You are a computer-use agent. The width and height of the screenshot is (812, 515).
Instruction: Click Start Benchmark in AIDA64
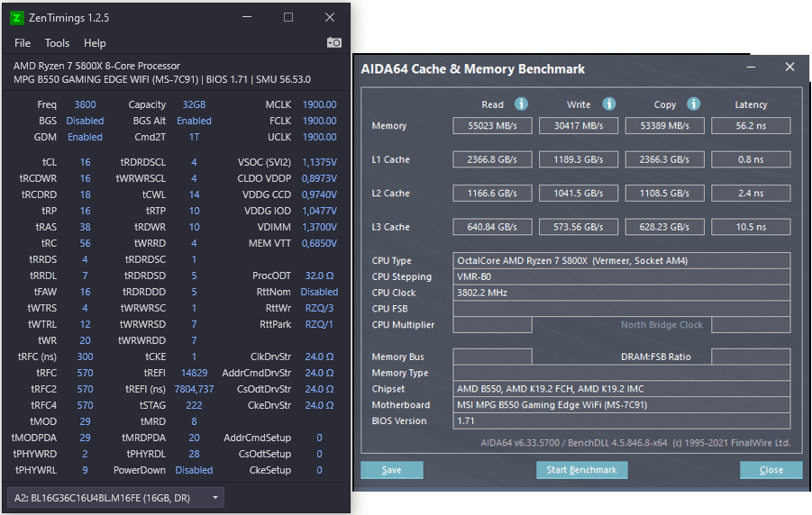[x=581, y=470]
